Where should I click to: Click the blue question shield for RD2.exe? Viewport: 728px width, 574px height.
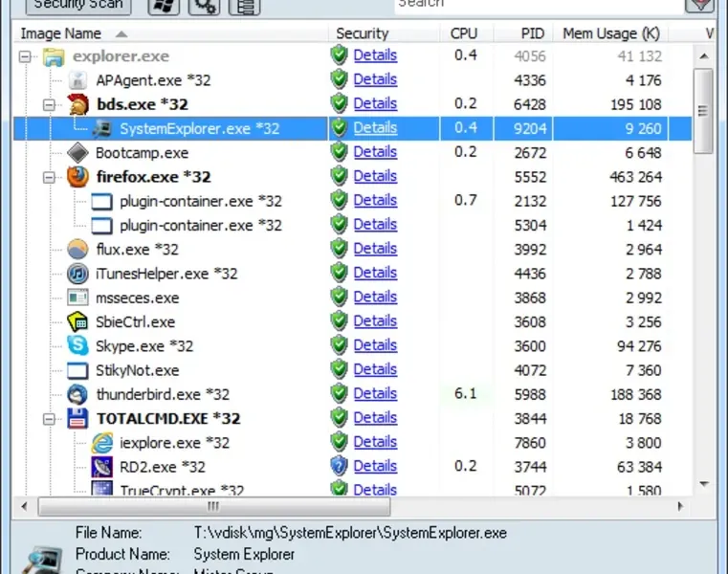pyautogui.click(x=340, y=466)
